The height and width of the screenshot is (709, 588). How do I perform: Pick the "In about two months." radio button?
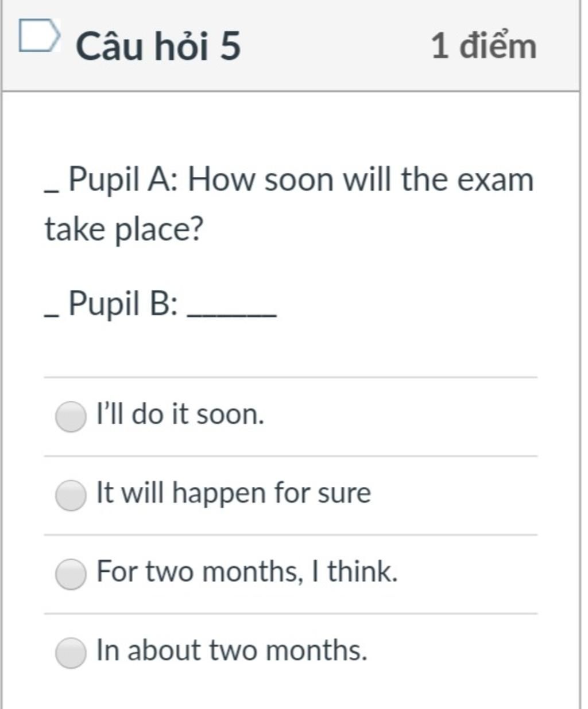click(71, 652)
